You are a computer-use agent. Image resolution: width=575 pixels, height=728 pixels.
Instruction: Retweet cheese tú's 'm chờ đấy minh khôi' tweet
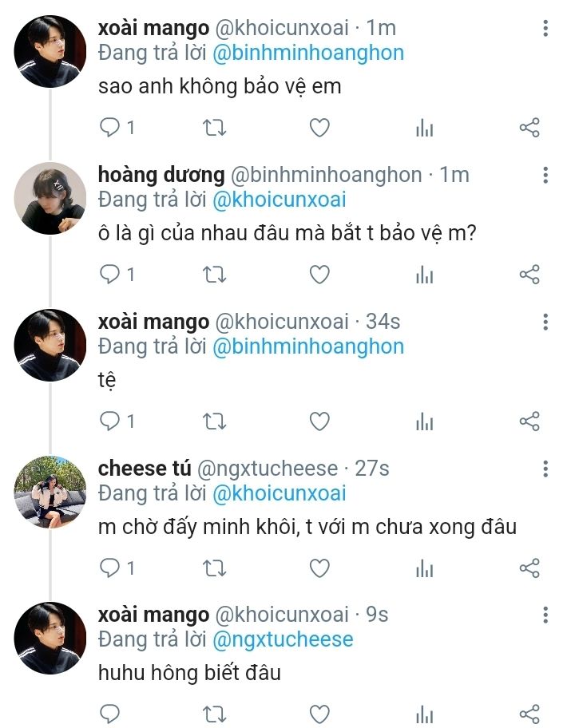[x=215, y=568]
